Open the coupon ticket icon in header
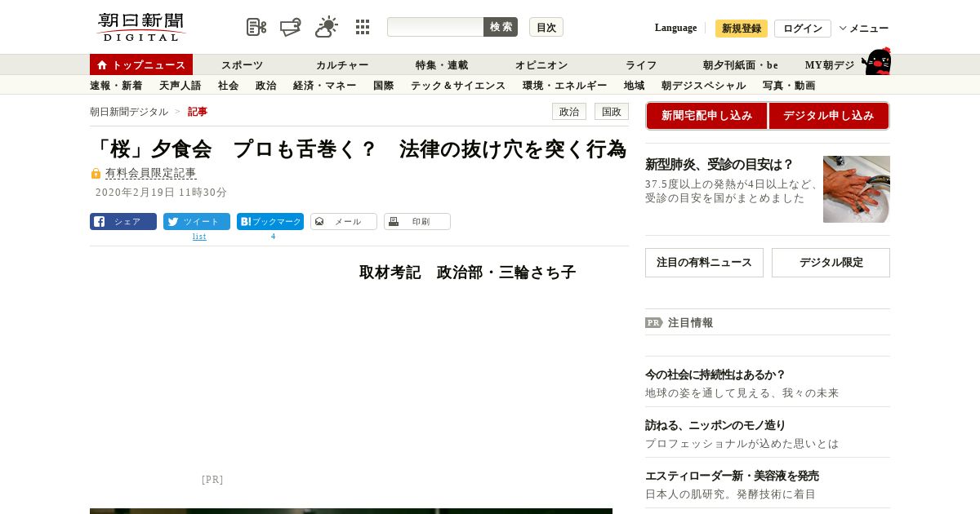Image resolution: width=980 pixels, height=514 pixels. [x=290, y=27]
